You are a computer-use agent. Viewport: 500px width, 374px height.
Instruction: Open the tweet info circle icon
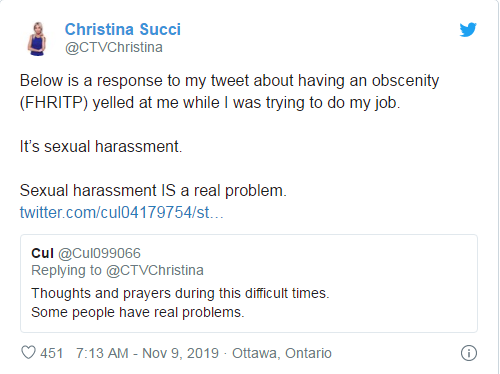coord(469,353)
